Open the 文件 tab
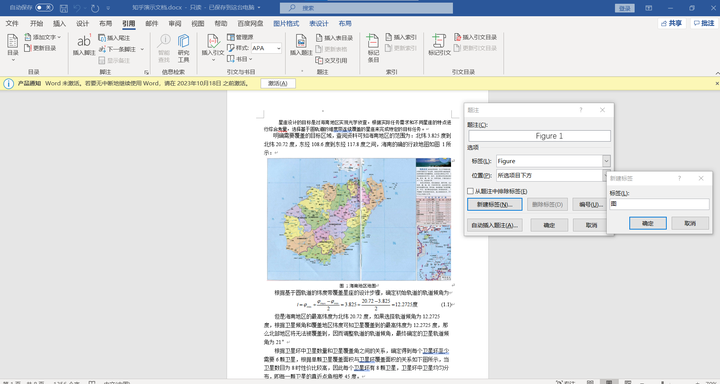This screenshot has height=384, width=720. [x=12, y=23]
